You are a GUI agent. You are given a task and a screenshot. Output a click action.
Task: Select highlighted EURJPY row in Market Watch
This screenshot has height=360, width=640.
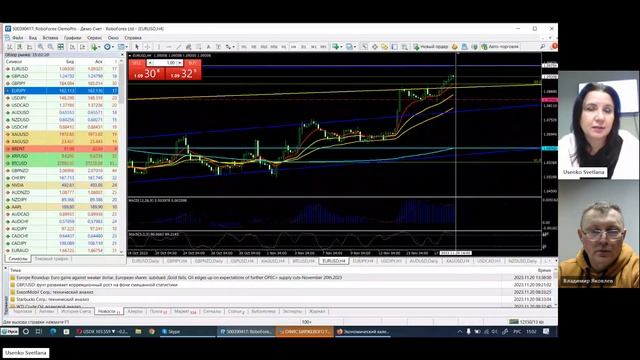tap(61, 91)
